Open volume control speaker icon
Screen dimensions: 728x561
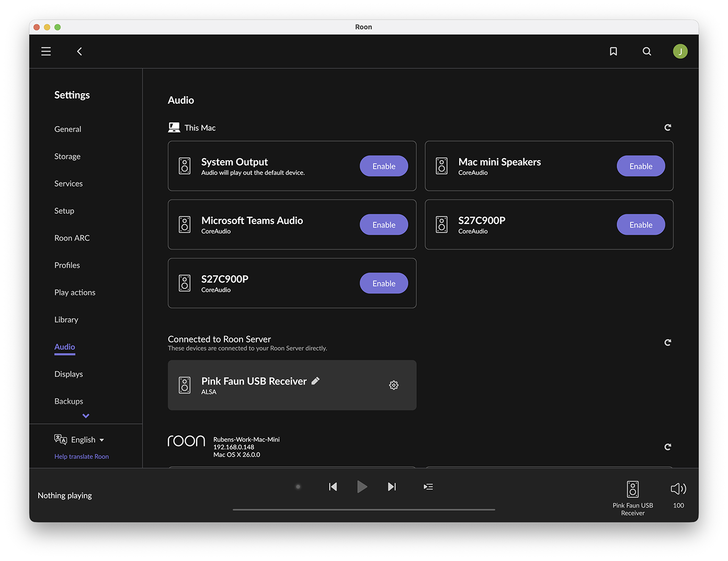(678, 489)
